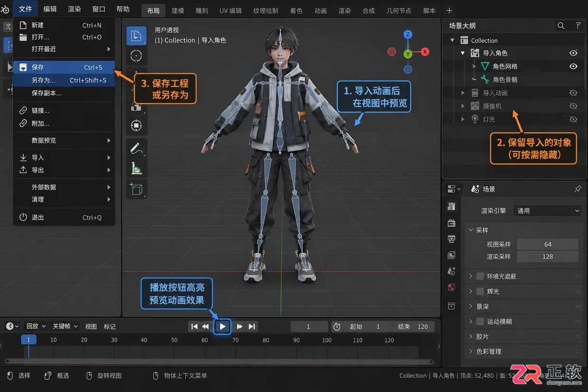The width and height of the screenshot is (588, 392).
Task: Enable the 环境光遮蔽 checkbox
Action: 480,276
